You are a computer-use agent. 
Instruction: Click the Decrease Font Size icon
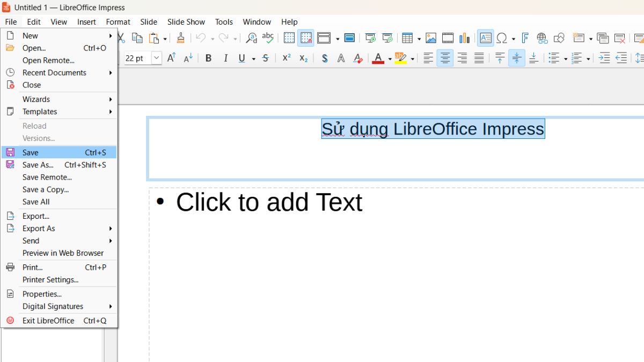pos(188,58)
